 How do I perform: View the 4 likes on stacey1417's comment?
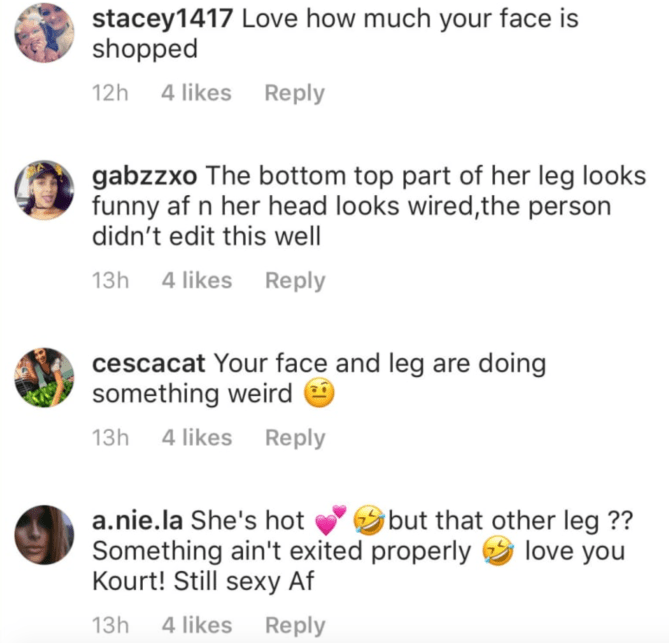coord(196,93)
